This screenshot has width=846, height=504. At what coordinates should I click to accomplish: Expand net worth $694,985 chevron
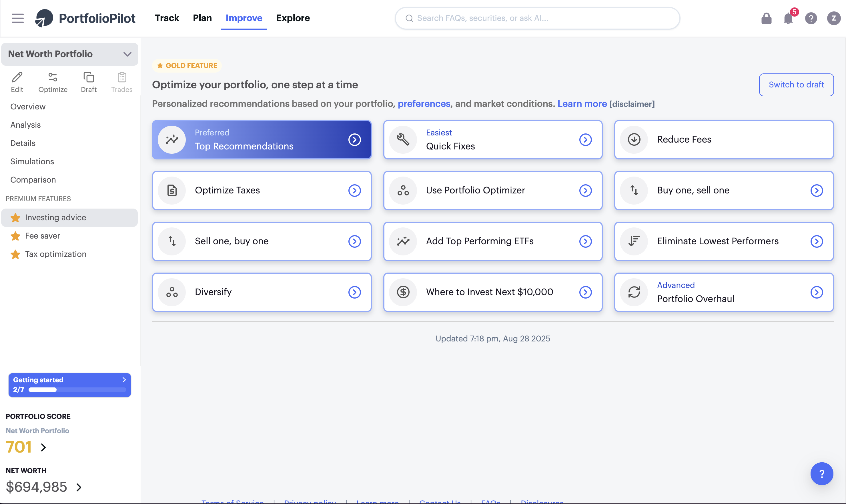point(79,487)
